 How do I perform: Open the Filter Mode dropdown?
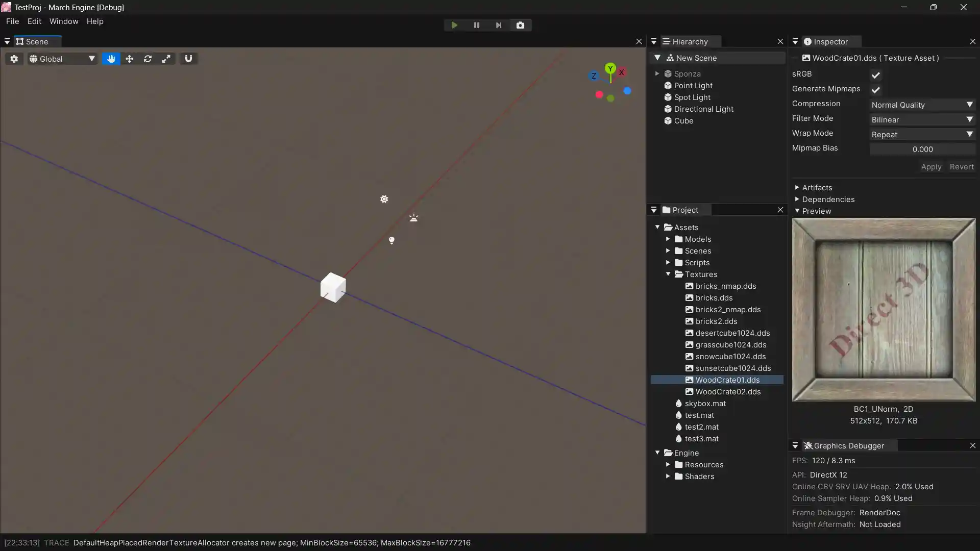922,119
